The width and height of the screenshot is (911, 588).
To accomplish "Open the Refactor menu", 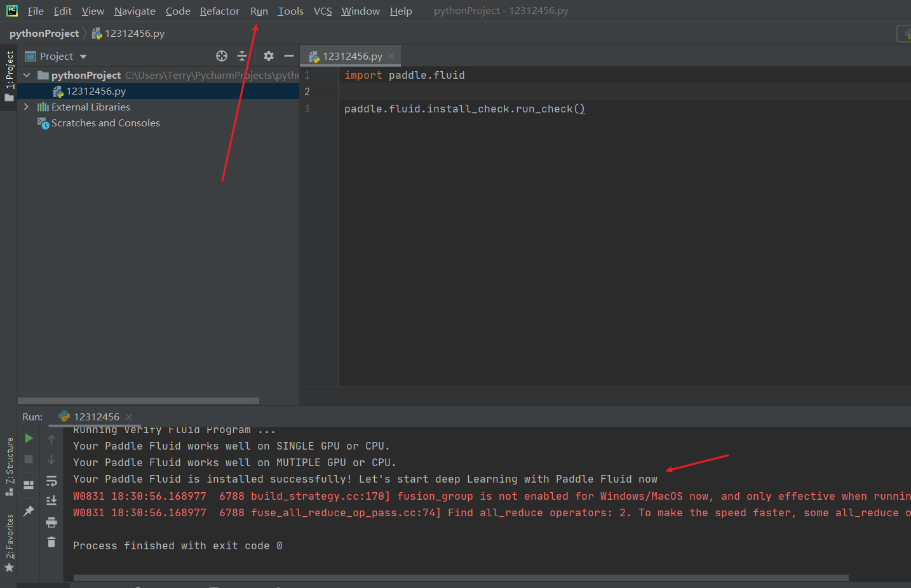I will pyautogui.click(x=219, y=11).
